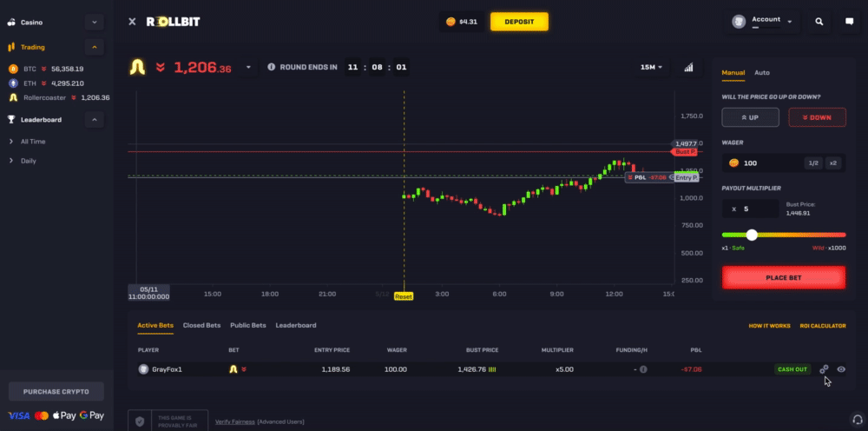Open the chat bubble icon
This screenshot has width=868, height=431.
pos(849,22)
